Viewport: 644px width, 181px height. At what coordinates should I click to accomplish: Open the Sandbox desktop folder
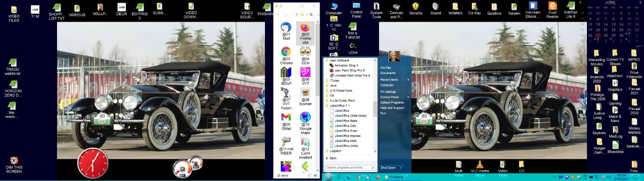point(494,9)
